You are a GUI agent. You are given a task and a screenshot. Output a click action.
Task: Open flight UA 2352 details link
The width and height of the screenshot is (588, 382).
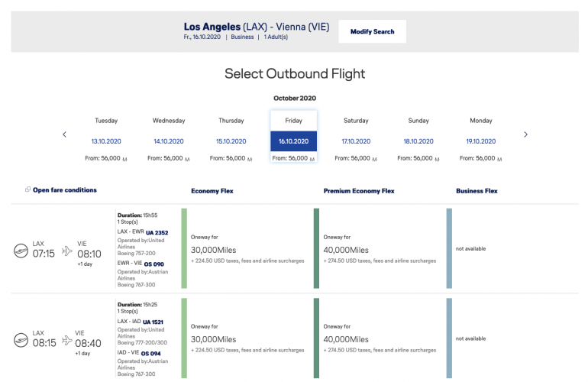coord(156,231)
